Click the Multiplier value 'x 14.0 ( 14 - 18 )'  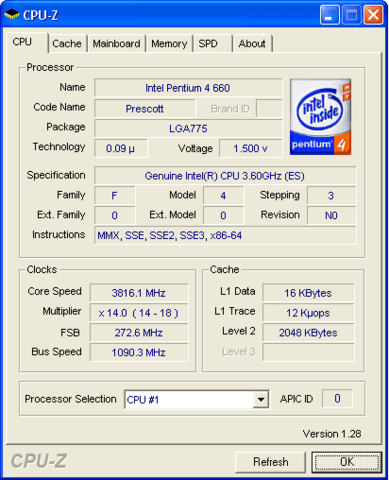pos(139,313)
